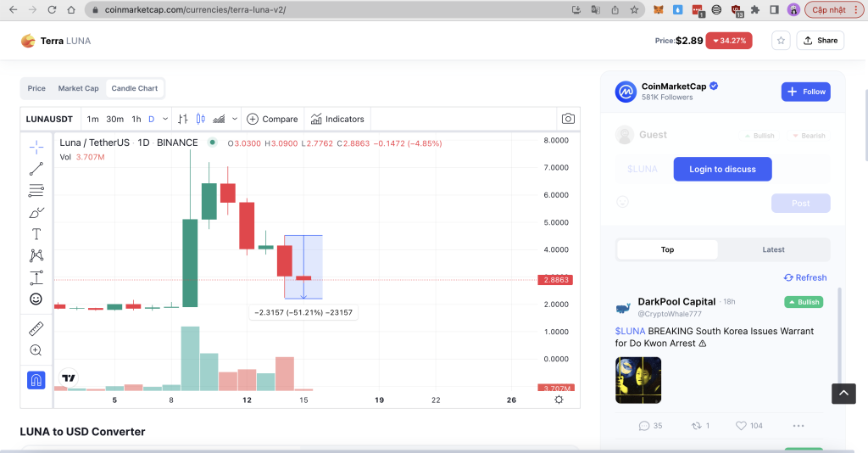Open the chart patterns tool
This screenshot has height=453, width=868.
36,255
